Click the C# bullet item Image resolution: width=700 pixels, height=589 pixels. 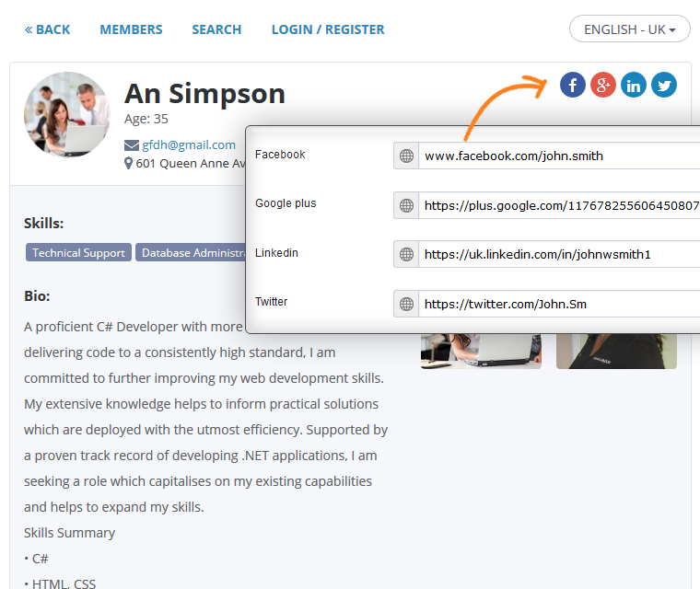click(36, 559)
